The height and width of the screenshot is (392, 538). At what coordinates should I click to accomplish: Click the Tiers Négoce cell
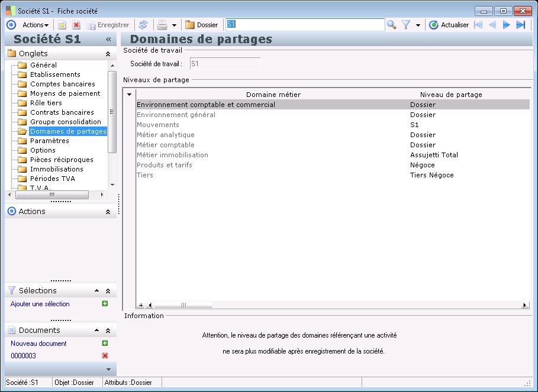[x=431, y=175]
